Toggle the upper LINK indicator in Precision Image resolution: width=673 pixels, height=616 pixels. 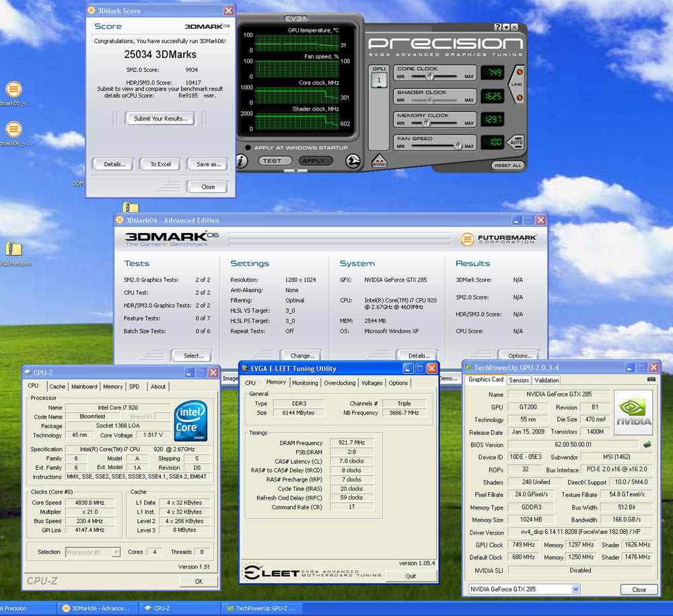click(520, 71)
